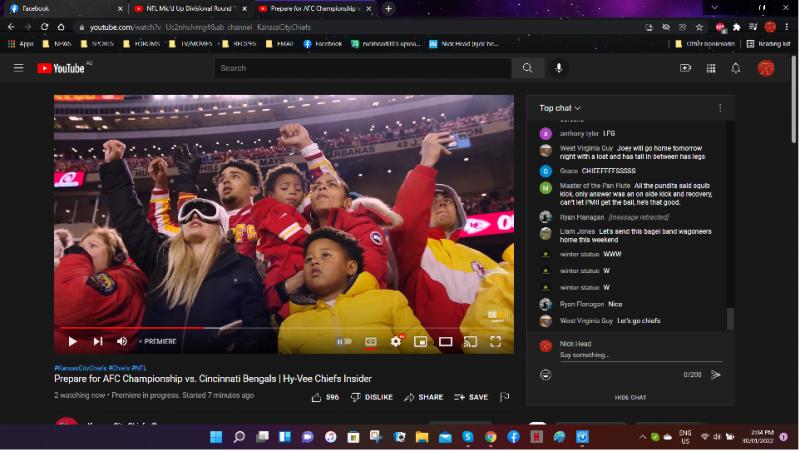Open the taskbar clock and calendar
The height and width of the screenshot is (452, 800).
click(759, 437)
